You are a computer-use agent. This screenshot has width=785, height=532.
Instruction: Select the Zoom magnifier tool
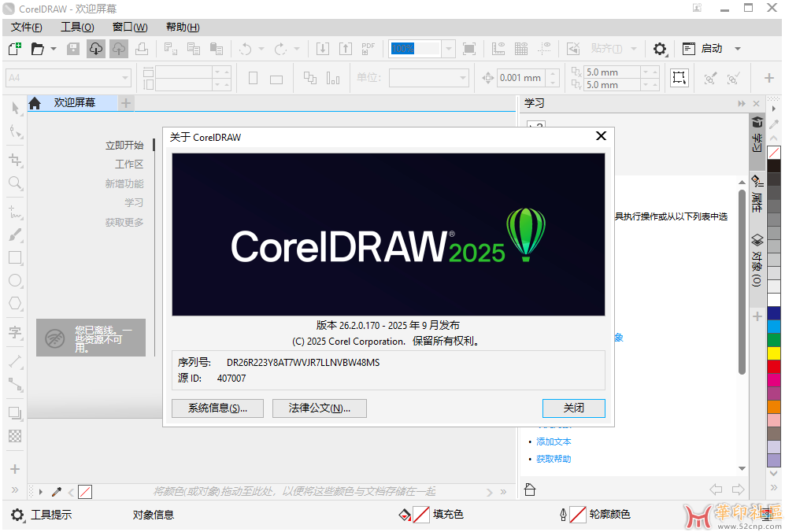click(15, 183)
